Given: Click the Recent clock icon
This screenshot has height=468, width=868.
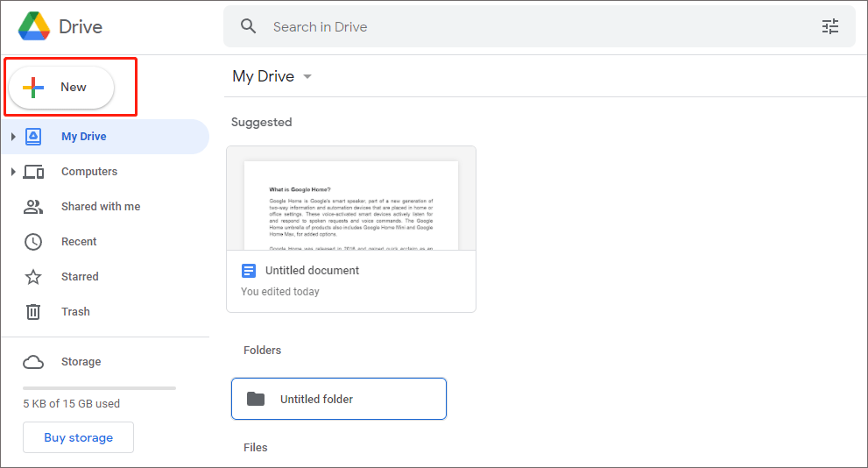Looking at the screenshot, I should click(x=33, y=242).
